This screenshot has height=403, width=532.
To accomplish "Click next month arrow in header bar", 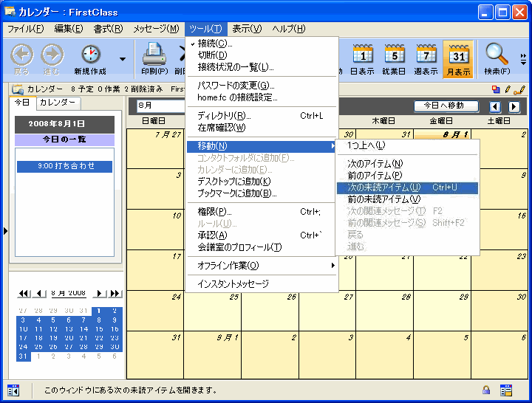I will point(514,106).
